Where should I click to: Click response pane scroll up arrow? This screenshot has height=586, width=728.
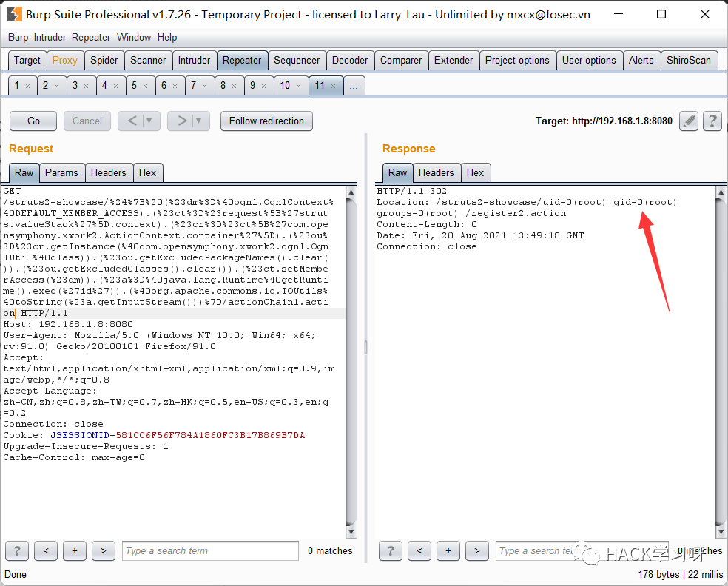pyautogui.click(x=721, y=192)
